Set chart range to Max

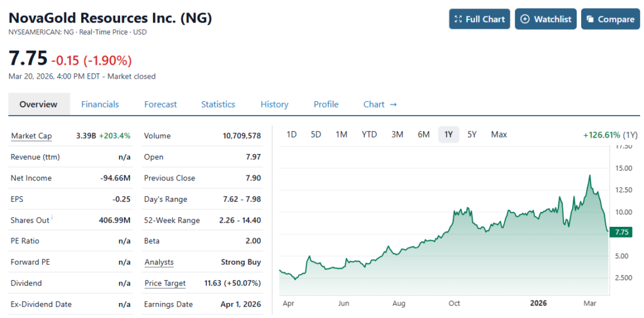pos(499,134)
